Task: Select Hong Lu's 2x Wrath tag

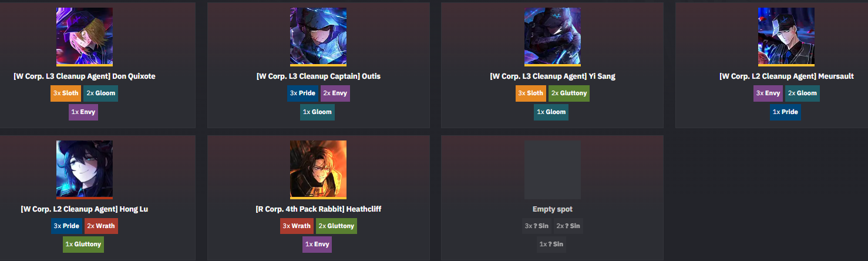Action: [101, 226]
